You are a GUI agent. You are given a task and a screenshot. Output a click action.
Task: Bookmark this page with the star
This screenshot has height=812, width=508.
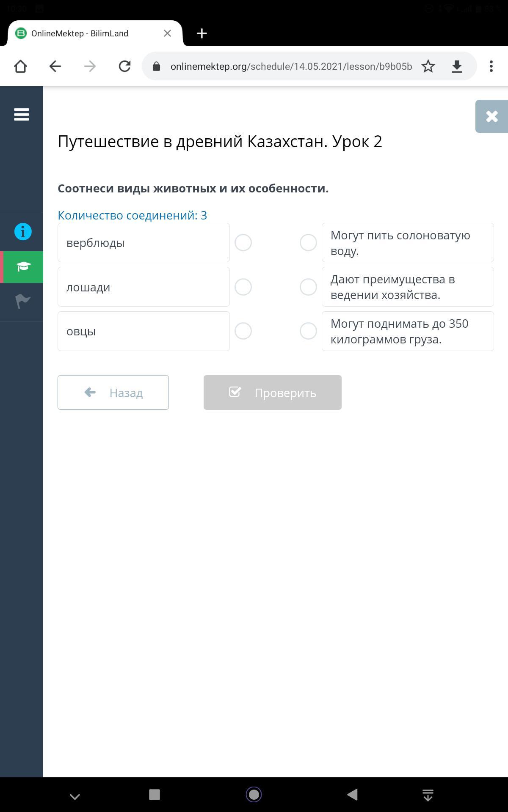coord(428,66)
